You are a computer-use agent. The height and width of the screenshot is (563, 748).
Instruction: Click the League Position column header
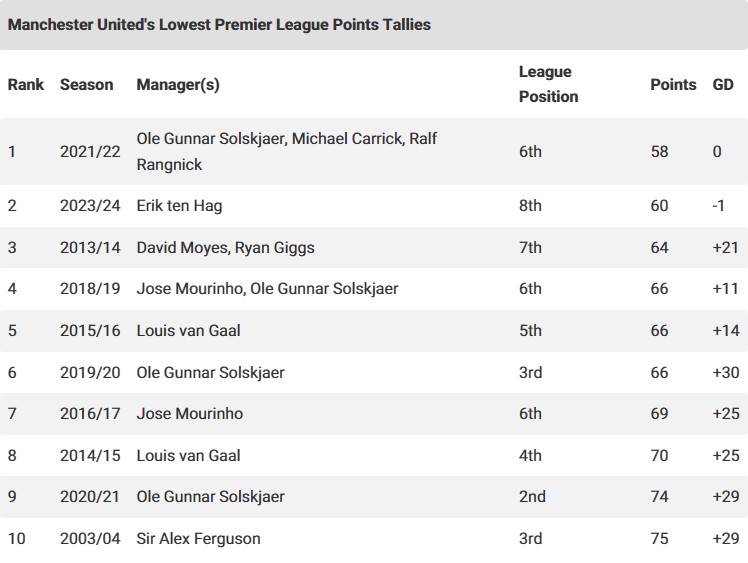coord(548,84)
